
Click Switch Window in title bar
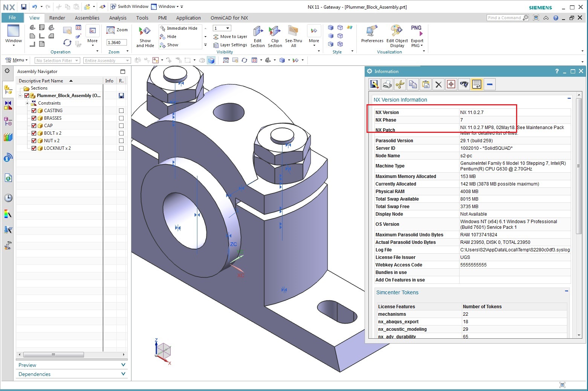pos(129,6)
